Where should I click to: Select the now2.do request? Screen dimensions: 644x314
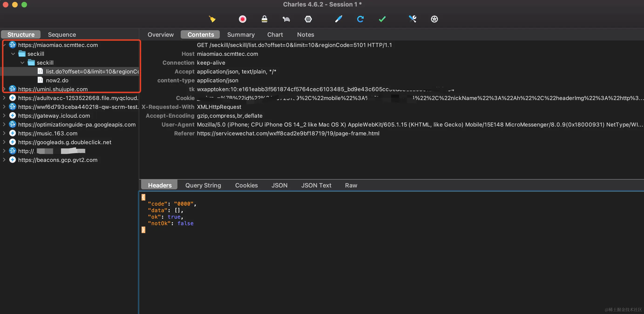click(57, 80)
